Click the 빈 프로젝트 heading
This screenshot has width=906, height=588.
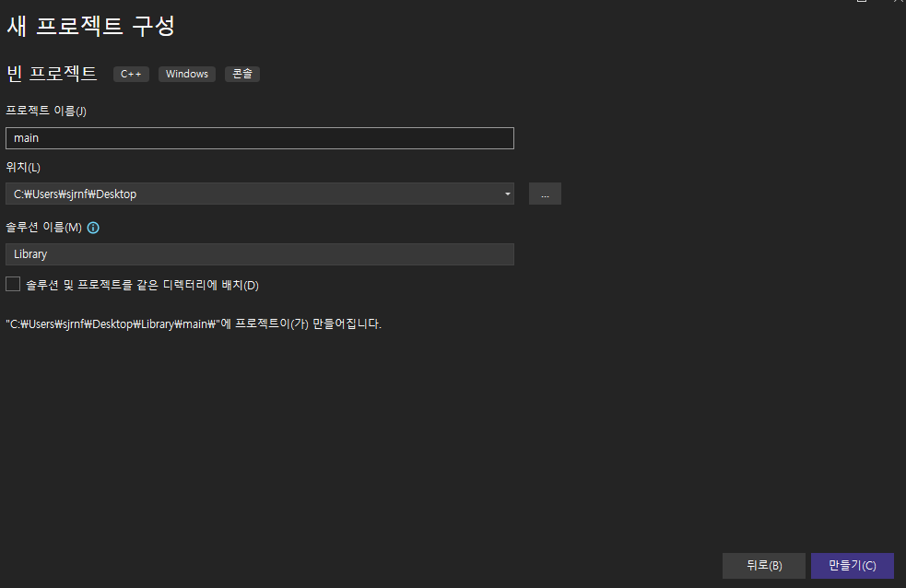click(52, 74)
